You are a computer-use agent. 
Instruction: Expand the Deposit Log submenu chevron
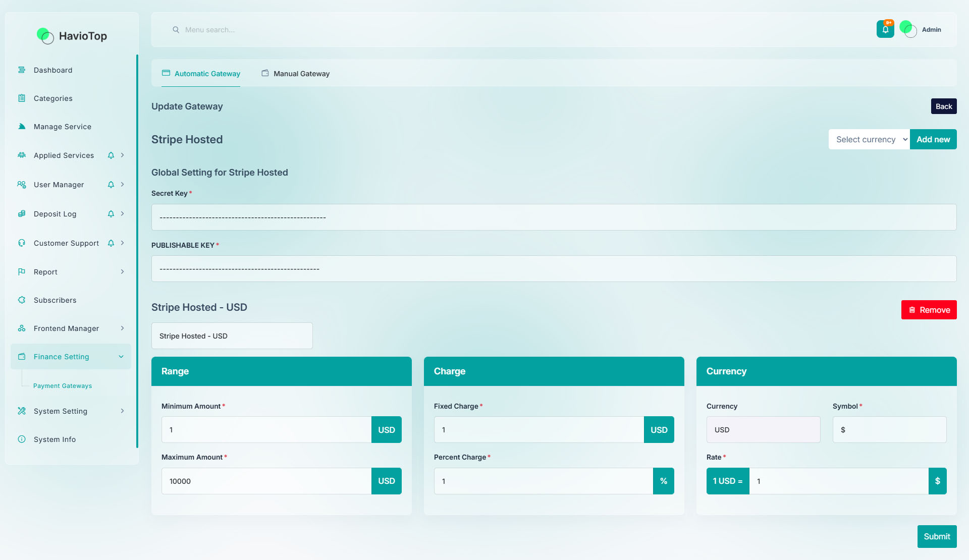(x=122, y=214)
